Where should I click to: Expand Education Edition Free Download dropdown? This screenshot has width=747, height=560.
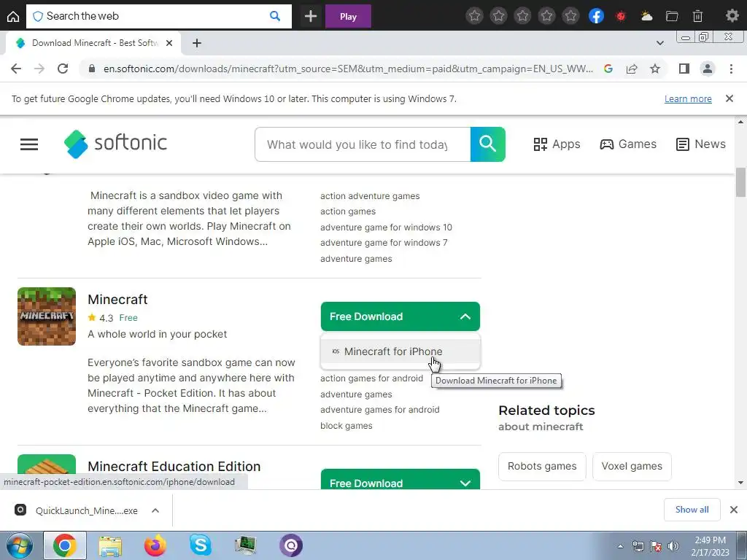pos(400,480)
